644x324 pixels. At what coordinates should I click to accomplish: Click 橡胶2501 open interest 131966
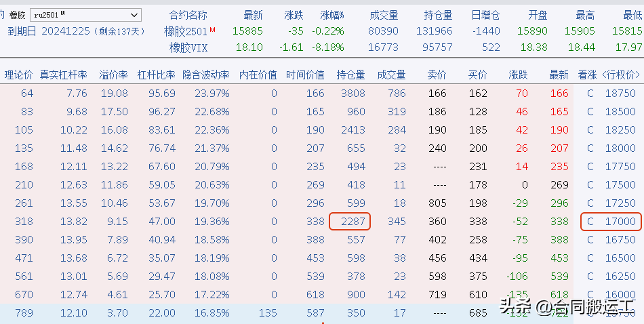coord(434,31)
